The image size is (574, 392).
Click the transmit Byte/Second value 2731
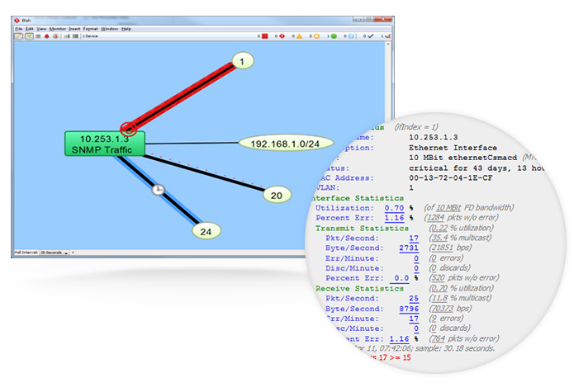point(409,248)
